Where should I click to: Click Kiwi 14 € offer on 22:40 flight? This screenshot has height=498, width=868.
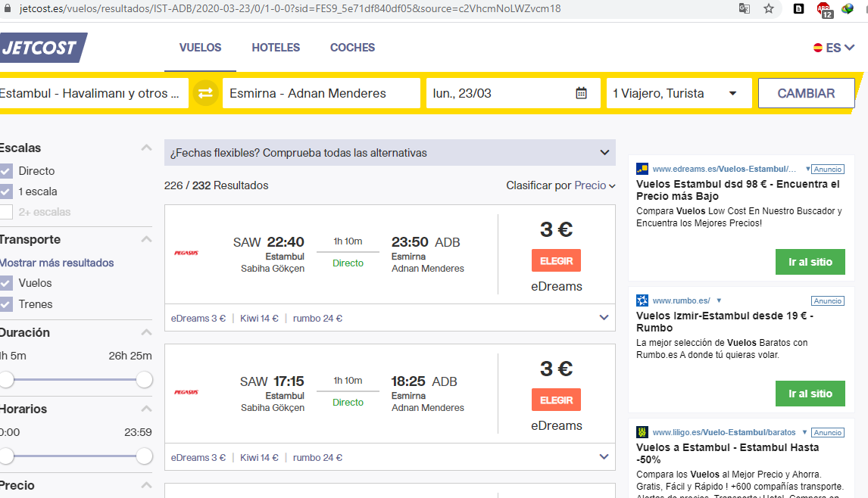point(259,318)
